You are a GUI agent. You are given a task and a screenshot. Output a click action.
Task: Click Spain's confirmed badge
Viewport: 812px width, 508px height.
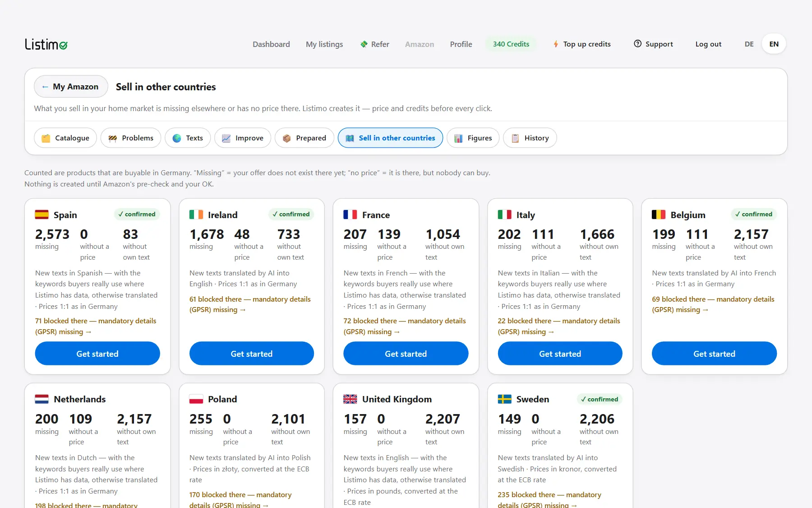(137, 214)
